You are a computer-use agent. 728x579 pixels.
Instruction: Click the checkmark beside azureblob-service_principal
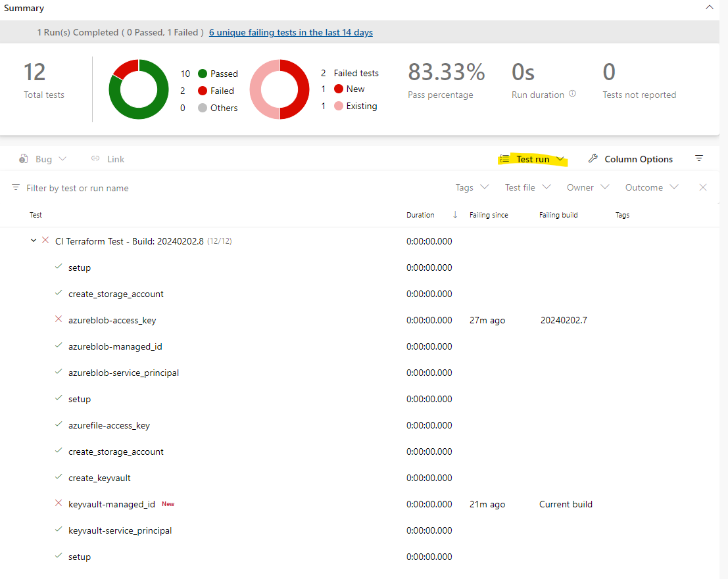(x=59, y=372)
